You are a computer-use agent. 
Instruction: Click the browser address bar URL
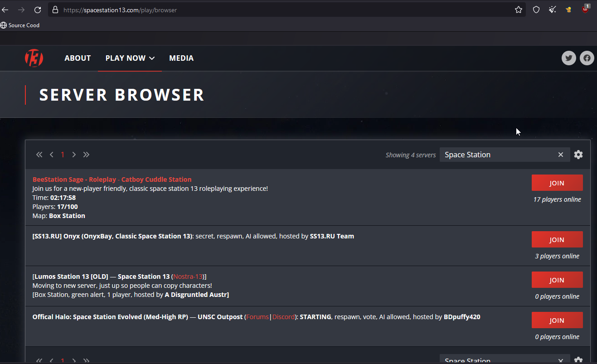120,10
